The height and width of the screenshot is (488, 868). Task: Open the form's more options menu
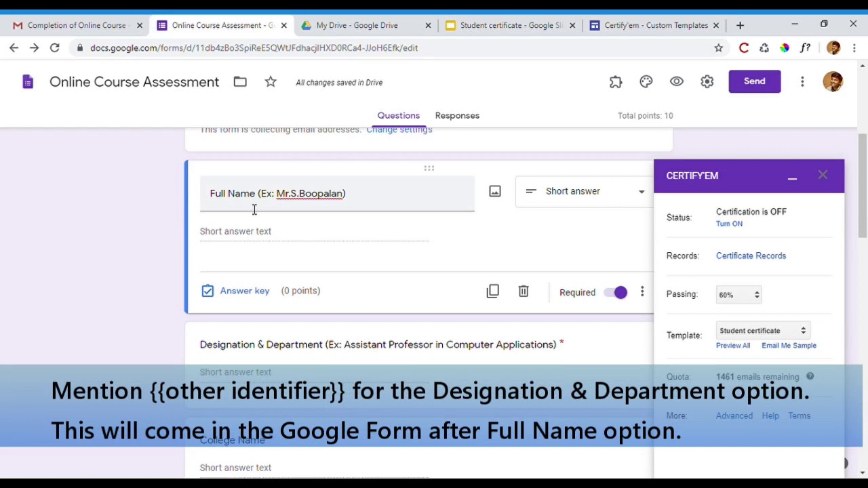point(802,81)
